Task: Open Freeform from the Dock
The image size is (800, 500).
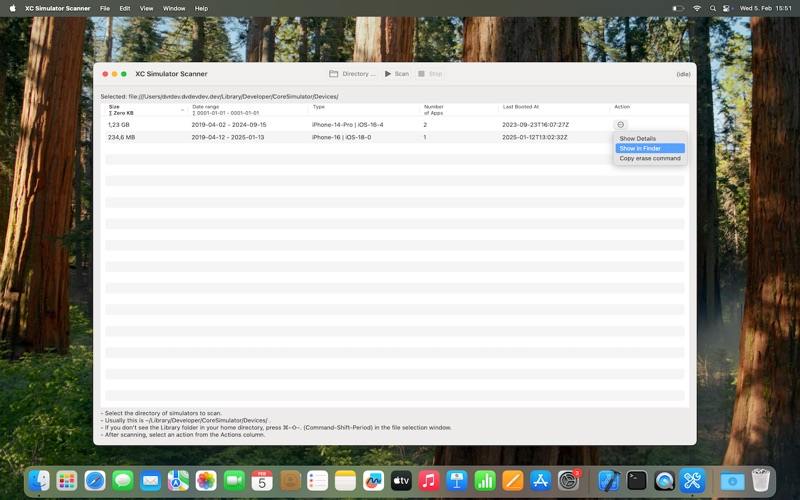Action: [x=373, y=481]
